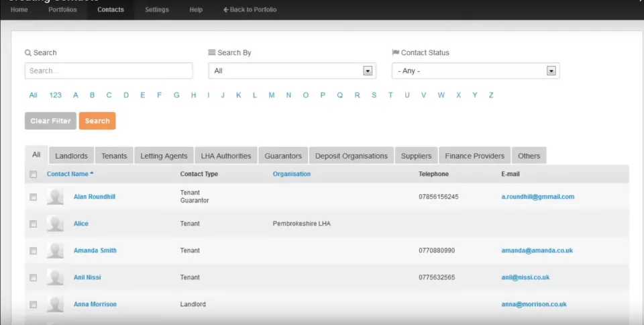Click telephone number 07856156245

(x=439, y=196)
